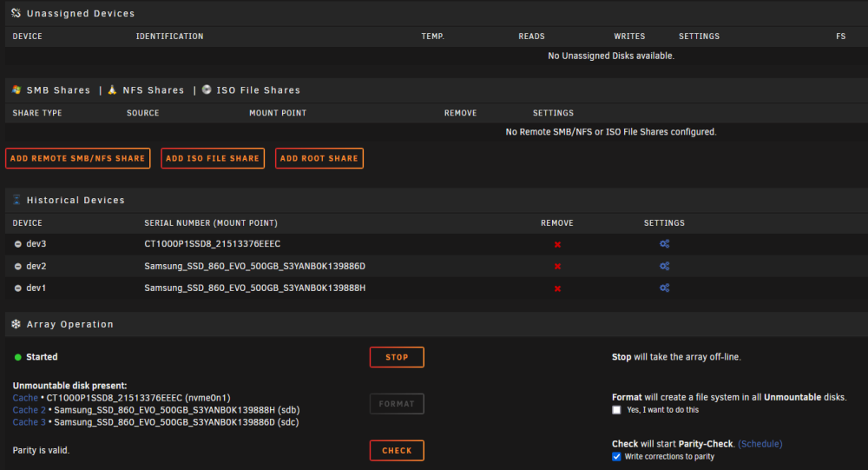The height and width of the screenshot is (470, 868).
Task: Click the Reads column header
Action: pyautogui.click(x=531, y=36)
